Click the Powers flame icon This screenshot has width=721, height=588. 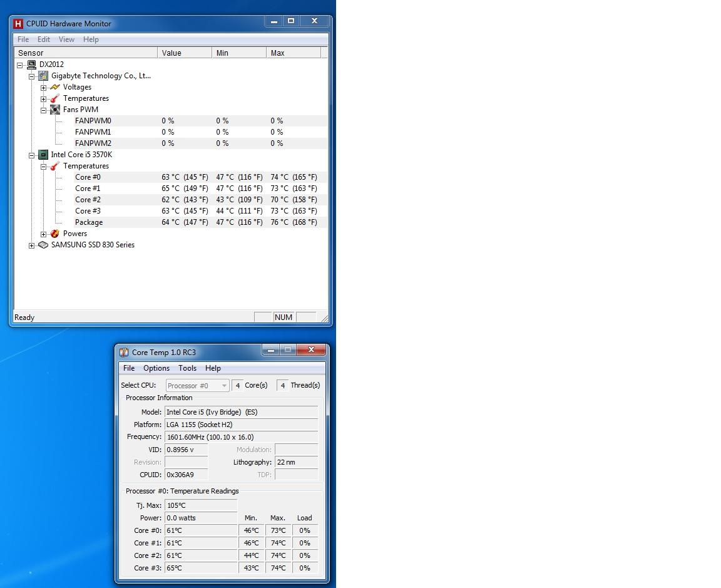(x=55, y=234)
